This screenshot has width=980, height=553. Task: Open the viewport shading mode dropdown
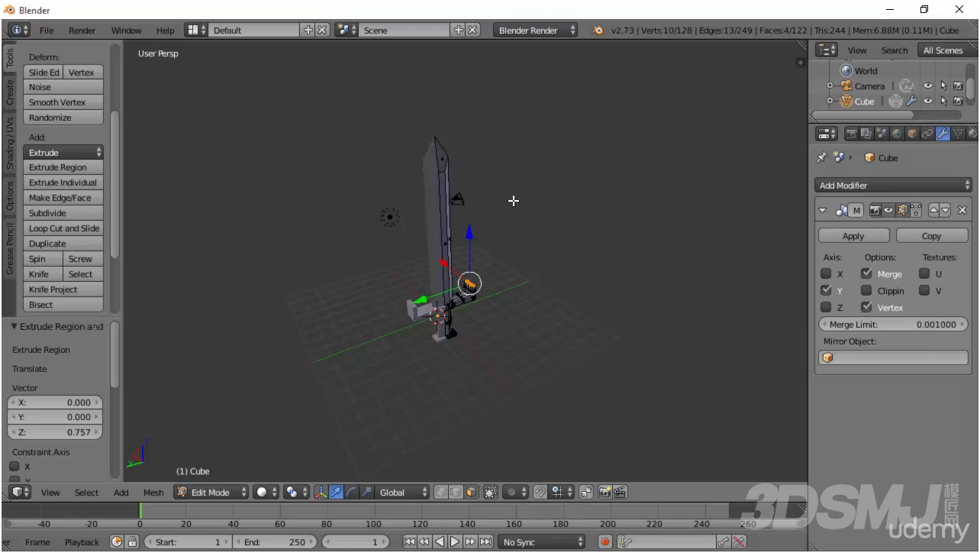pos(266,492)
